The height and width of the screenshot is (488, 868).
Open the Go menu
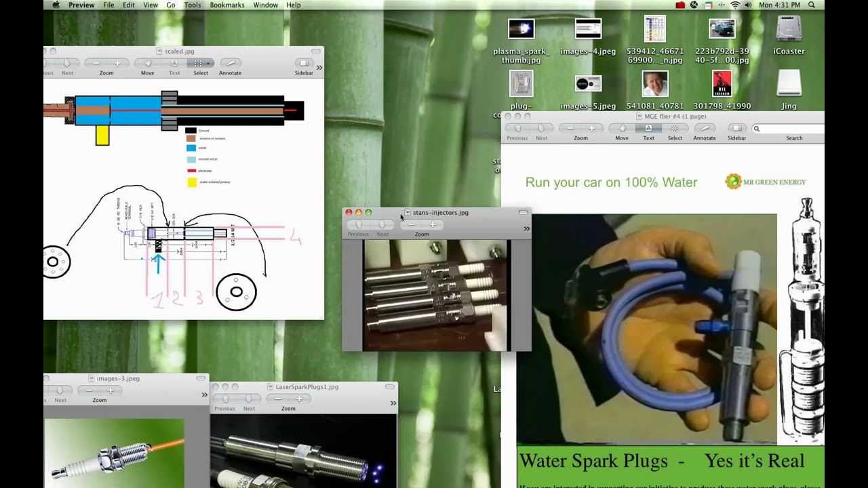(171, 5)
